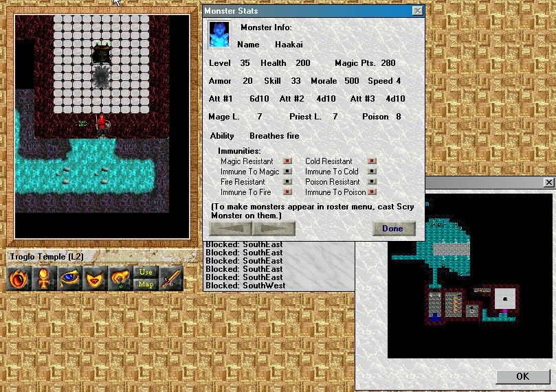Toggle Immune To Cold indicator
The width and height of the screenshot is (556, 392).
pyautogui.click(x=372, y=172)
